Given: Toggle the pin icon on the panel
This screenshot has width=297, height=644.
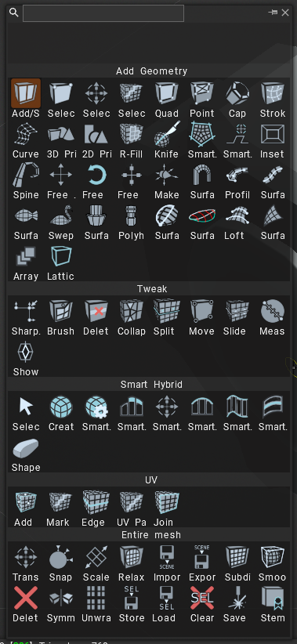Looking at the screenshot, I should (x=273, y=13).
